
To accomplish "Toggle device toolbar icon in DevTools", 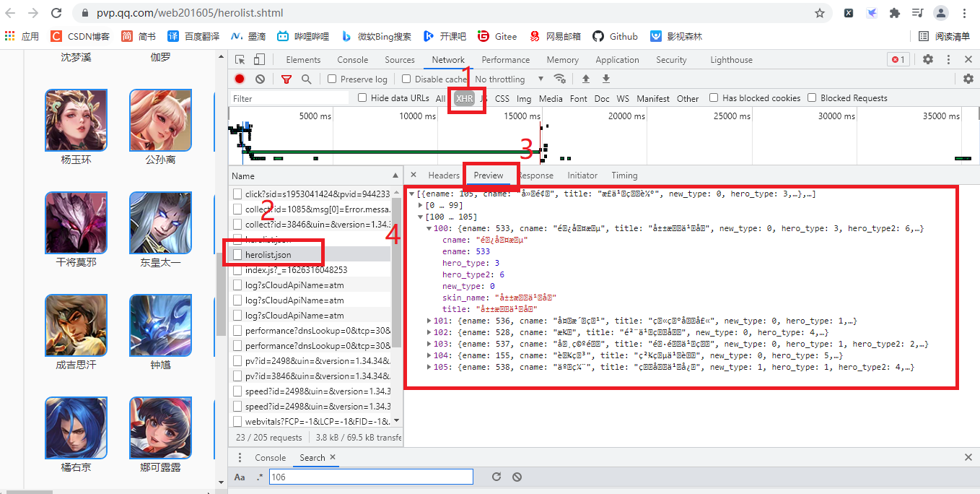I will (259, 60).
